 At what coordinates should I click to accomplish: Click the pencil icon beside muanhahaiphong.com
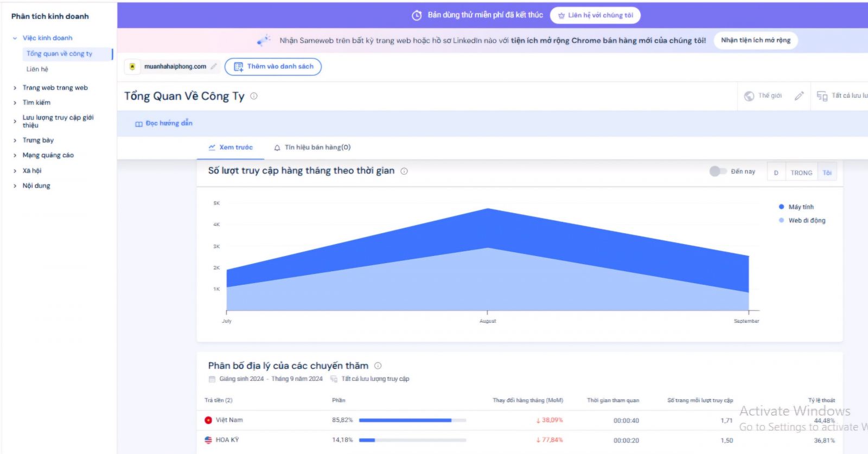tap(214, 67)
